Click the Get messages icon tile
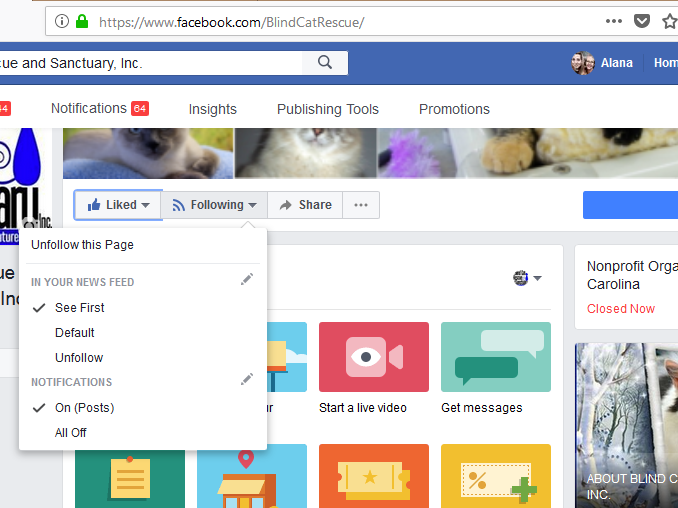Screen dimensions: 678x508 point(496,357)
